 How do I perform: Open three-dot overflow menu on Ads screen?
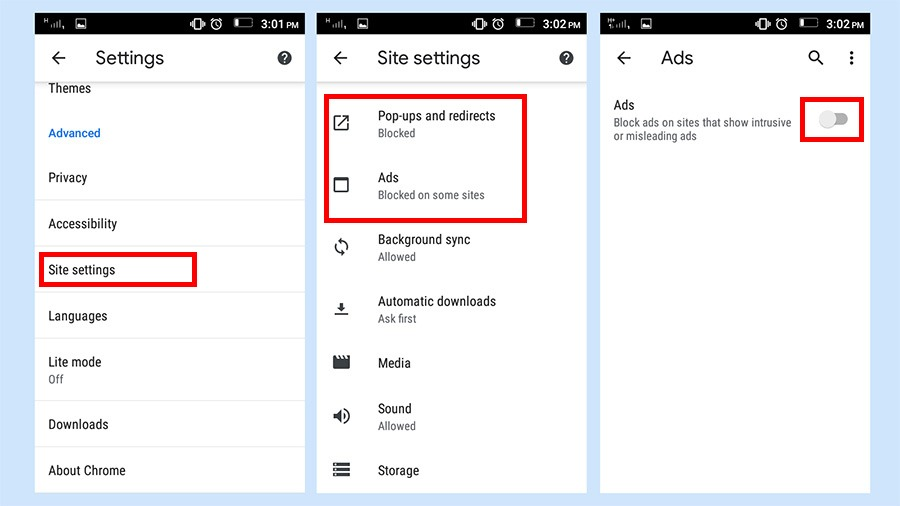(851, 58)
